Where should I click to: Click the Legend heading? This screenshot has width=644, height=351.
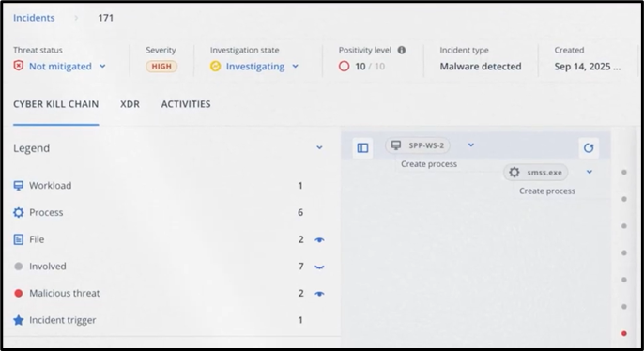31,147
